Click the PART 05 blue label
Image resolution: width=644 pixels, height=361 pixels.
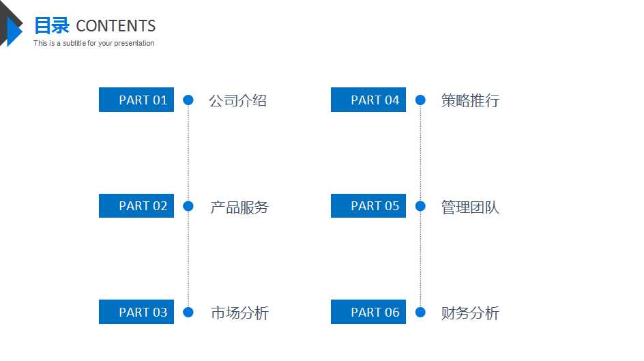point(368,206)
